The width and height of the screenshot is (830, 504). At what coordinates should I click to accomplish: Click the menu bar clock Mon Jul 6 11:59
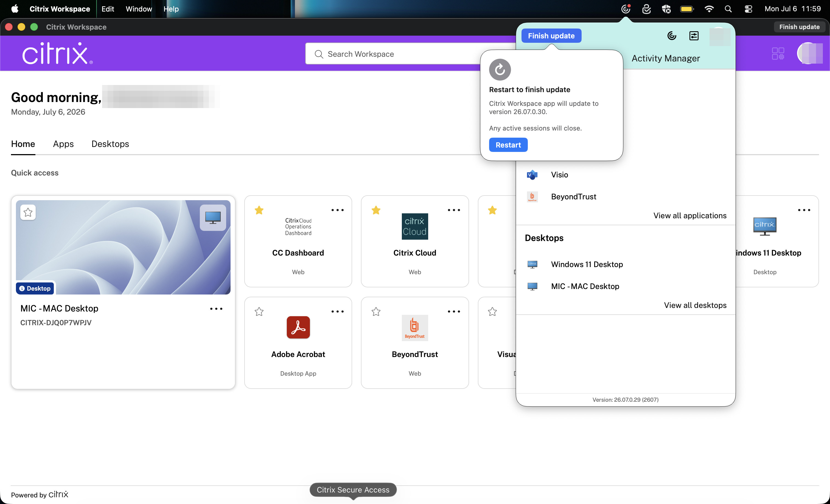[793, 9]
